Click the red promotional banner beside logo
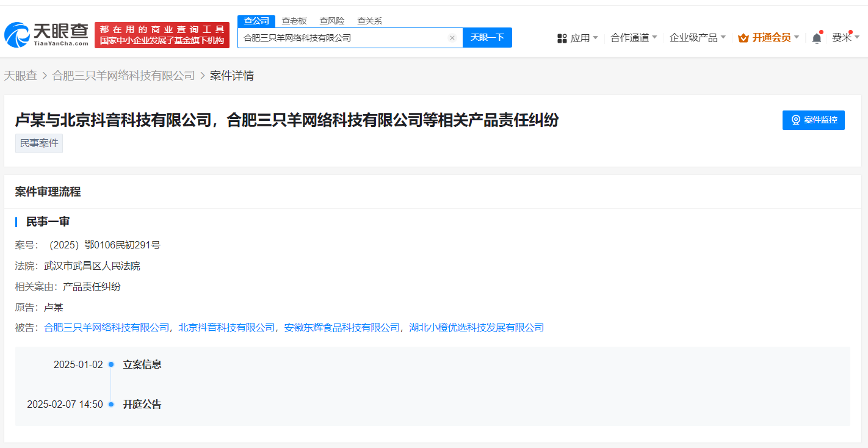This screenshot has width=868, height=448. pyautogui.click(x=162, y=35)
